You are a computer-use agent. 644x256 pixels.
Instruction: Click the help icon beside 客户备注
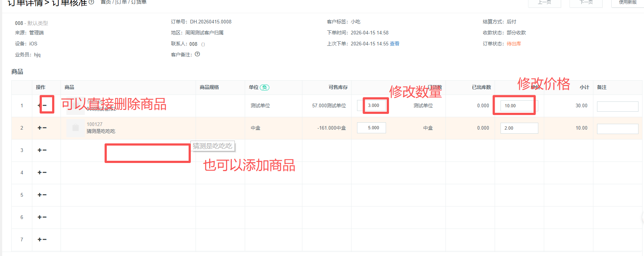point(197,54)
